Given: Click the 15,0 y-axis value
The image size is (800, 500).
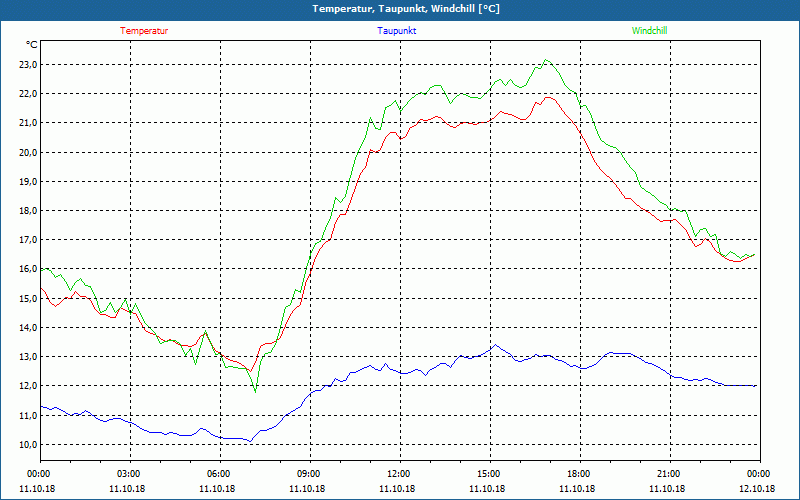Looking at the screenshot, I should click(29, 298).
